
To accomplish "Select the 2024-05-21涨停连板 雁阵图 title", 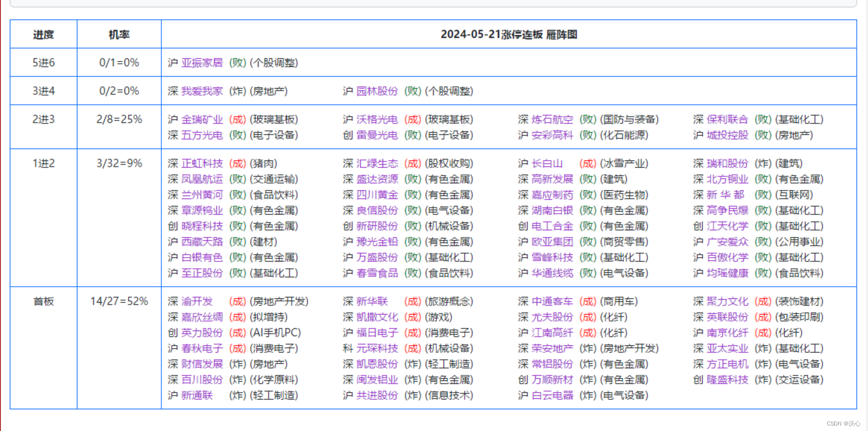I will 509,35.
